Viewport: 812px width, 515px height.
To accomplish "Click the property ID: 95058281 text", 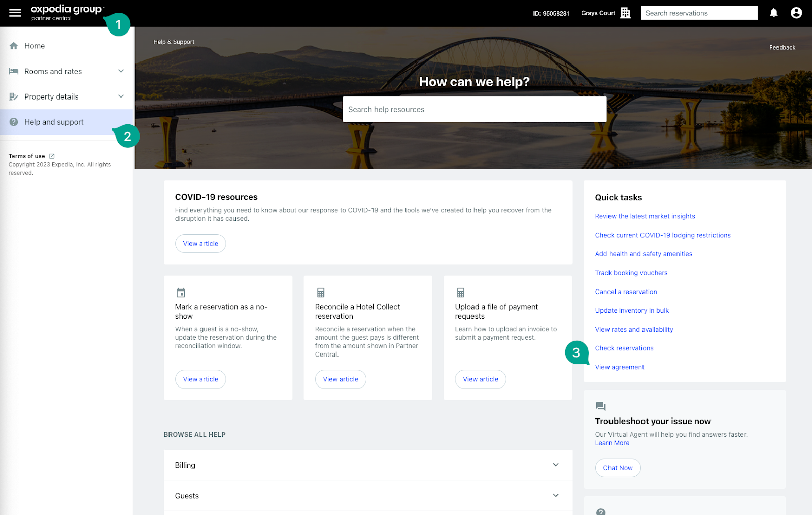I will [x=551, y=13].
